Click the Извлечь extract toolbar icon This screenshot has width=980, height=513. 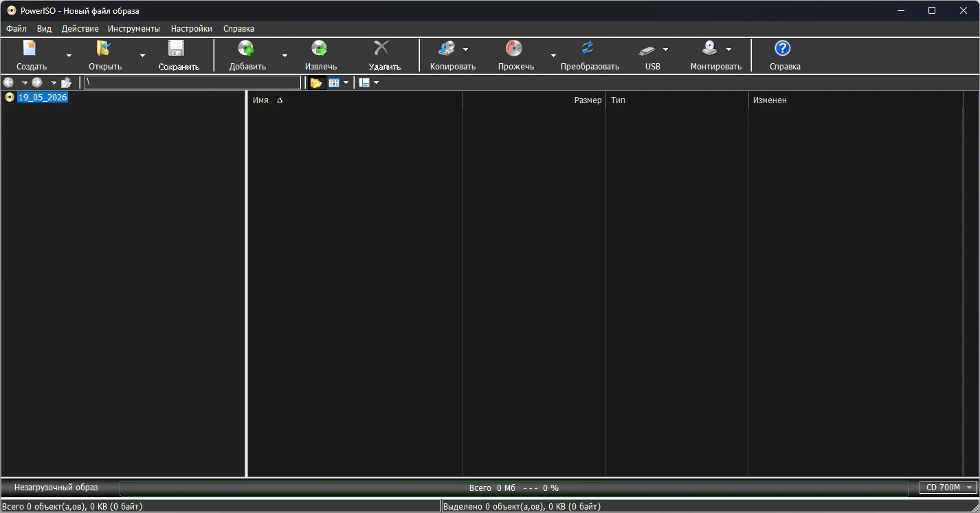pyautogui.click(x=319, y=48)
